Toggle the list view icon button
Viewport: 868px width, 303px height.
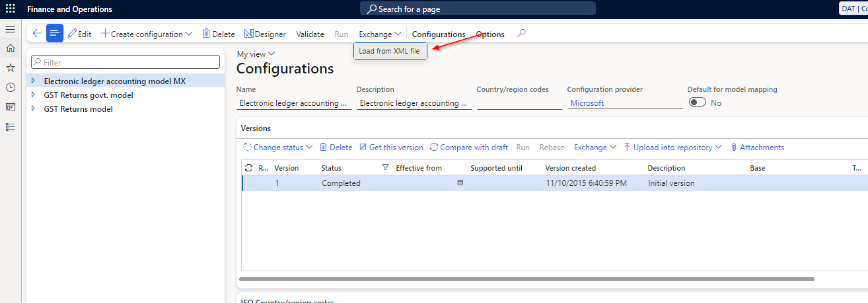pyautogui.click(x=55, y=34)
